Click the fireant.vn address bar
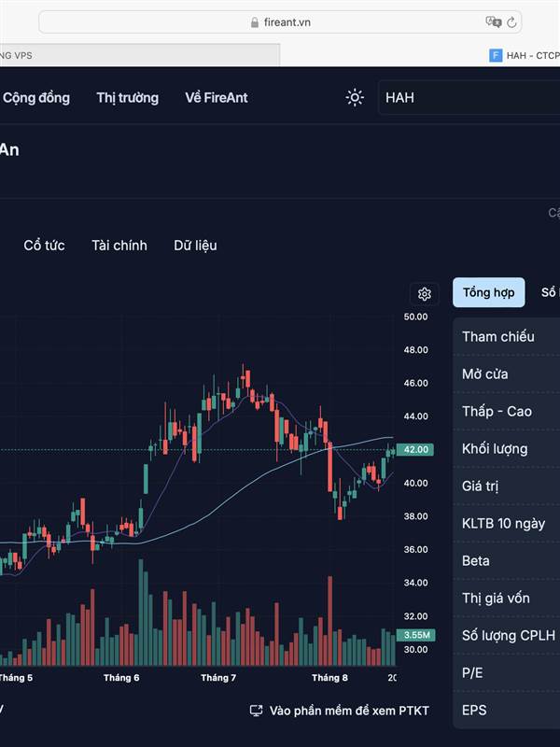Image resolution: width=560 pixels, height=747 pixels. [x=280, y=22]
